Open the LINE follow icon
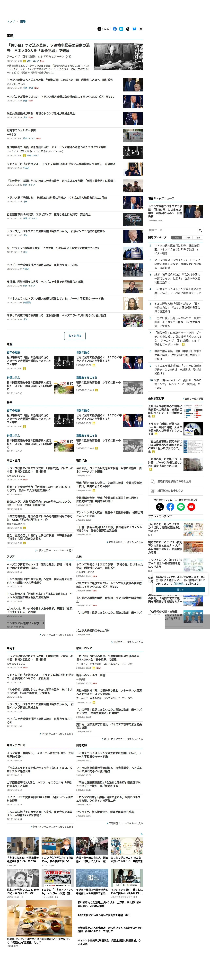 pyautogui.click(x=181, y=507)
